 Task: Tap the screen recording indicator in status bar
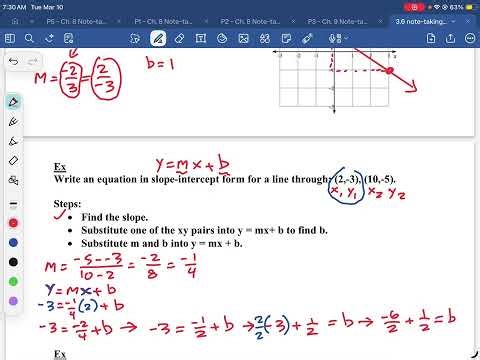[x=414, y=7]
